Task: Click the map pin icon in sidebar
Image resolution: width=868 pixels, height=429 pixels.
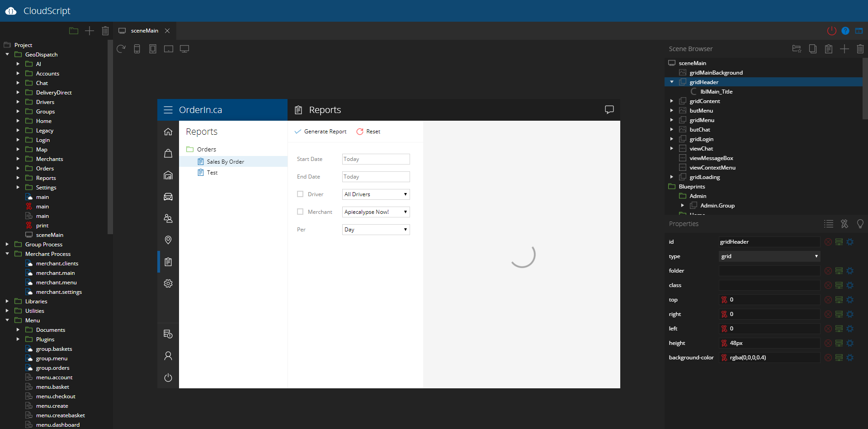Action: (168, 240)
